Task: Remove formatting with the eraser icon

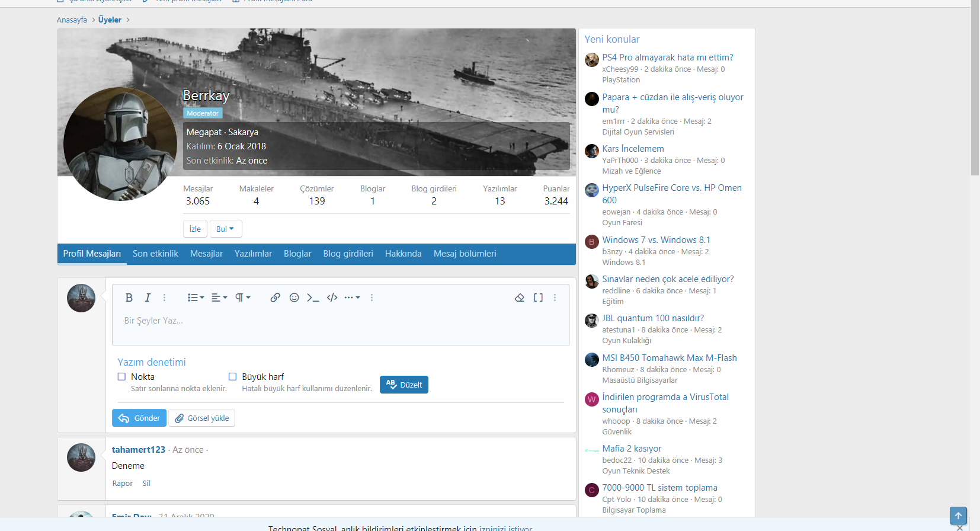Action: click(520, 298)
